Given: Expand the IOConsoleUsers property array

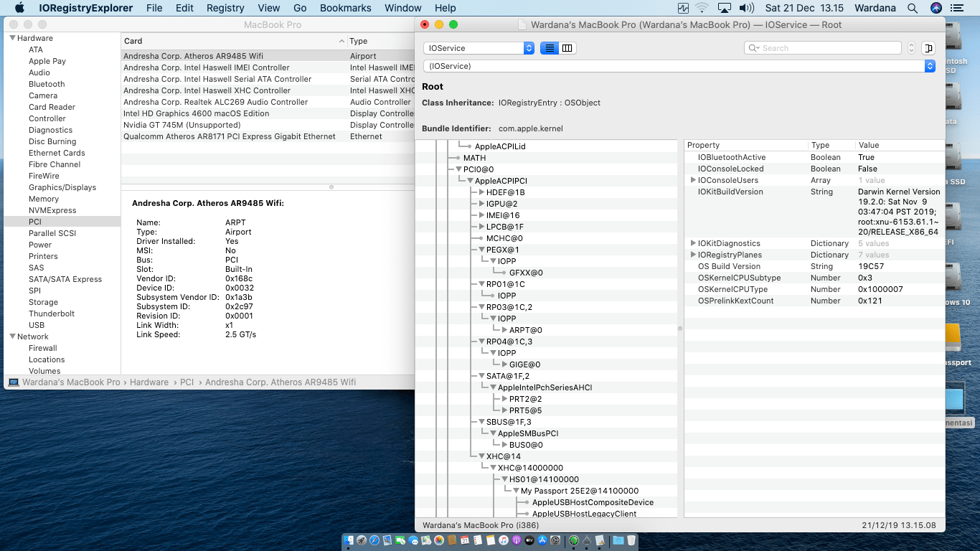Looking at the screenshot, I should tap(693, 180).
